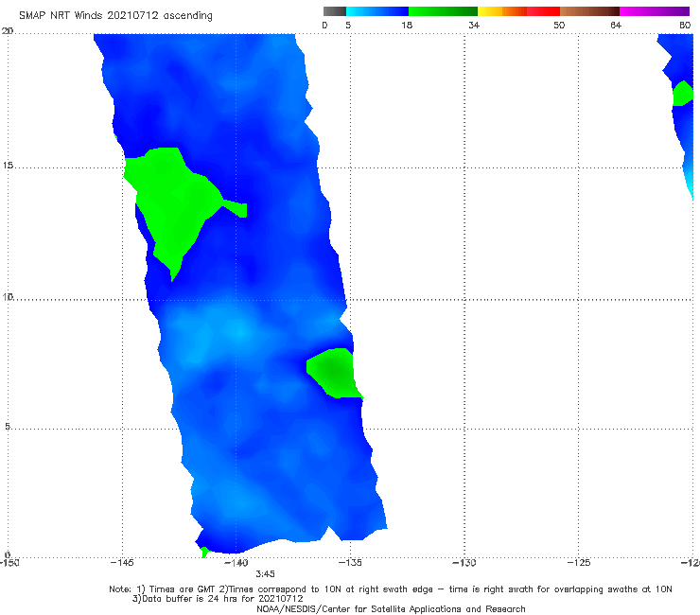Click the green wind patch near -135 longitude
This screenshot has height=615, width=700.
coord(334,373)
